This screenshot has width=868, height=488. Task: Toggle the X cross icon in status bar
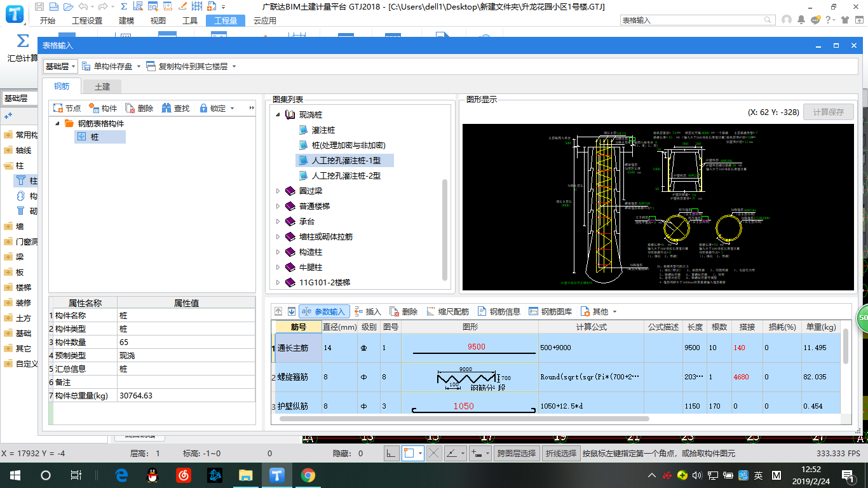(x=433, y=453)
